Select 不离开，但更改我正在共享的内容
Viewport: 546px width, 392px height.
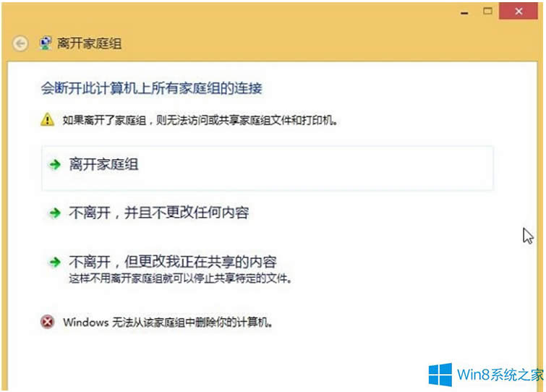tap(173, 262)
